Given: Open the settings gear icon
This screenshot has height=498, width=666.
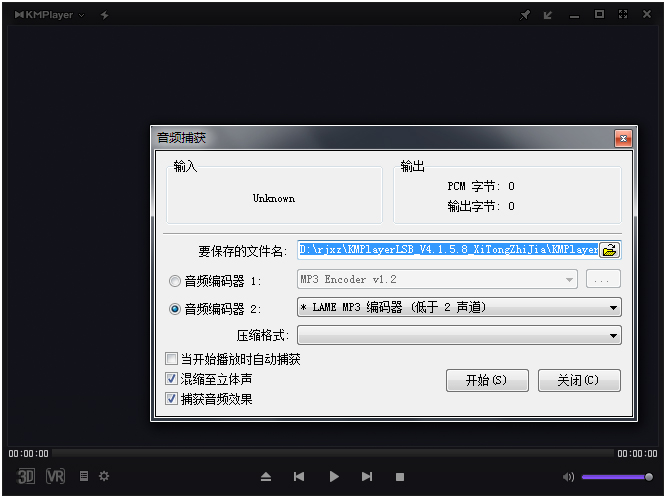Looking at the screenshot, I should click(104, 476).
